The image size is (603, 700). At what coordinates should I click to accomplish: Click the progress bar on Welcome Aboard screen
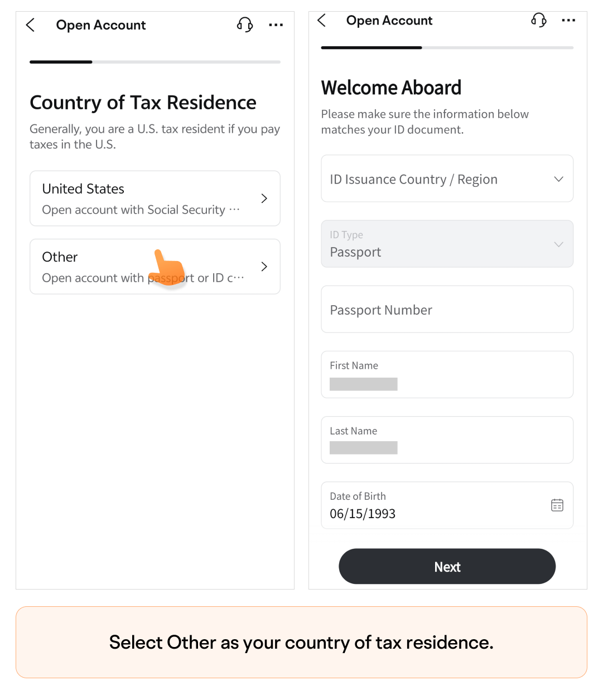pyautogui.click(x=447, y=48)
